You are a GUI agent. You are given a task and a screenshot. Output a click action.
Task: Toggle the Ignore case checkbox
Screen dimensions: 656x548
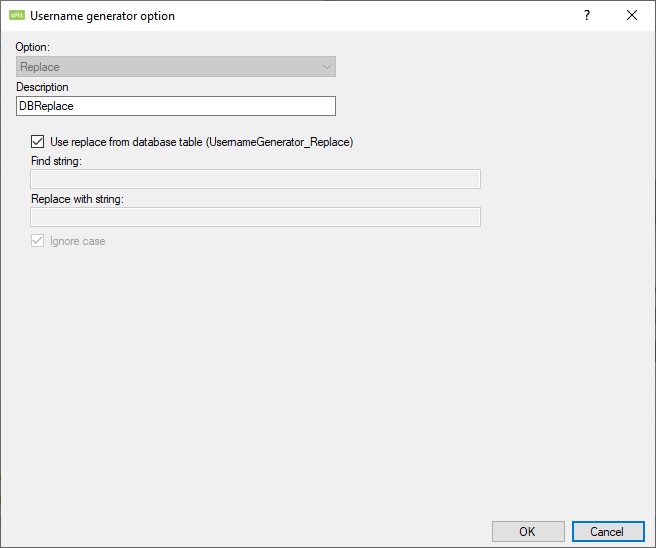tap(39, 241)
